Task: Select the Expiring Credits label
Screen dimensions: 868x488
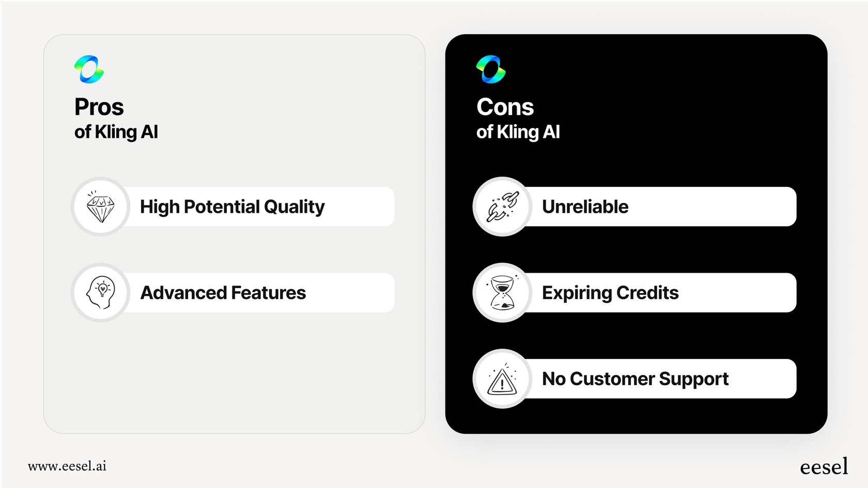Action: click(x=610, y=293)
